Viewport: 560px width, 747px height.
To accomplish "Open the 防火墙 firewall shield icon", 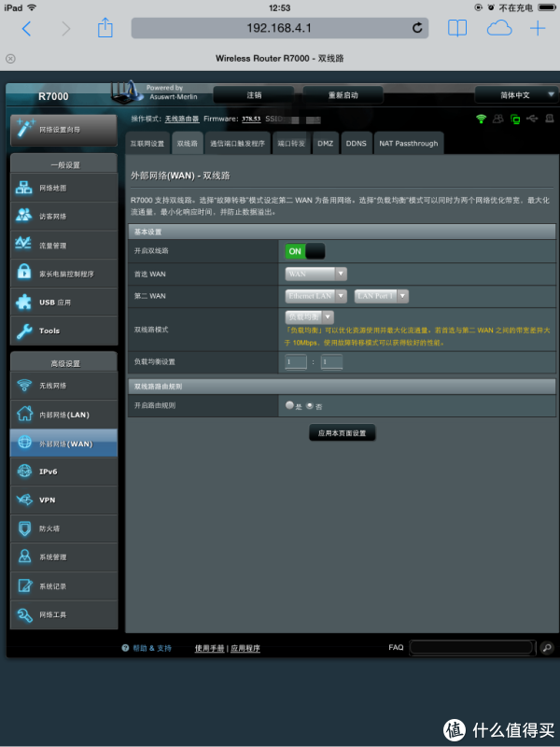I will point(24,529).
